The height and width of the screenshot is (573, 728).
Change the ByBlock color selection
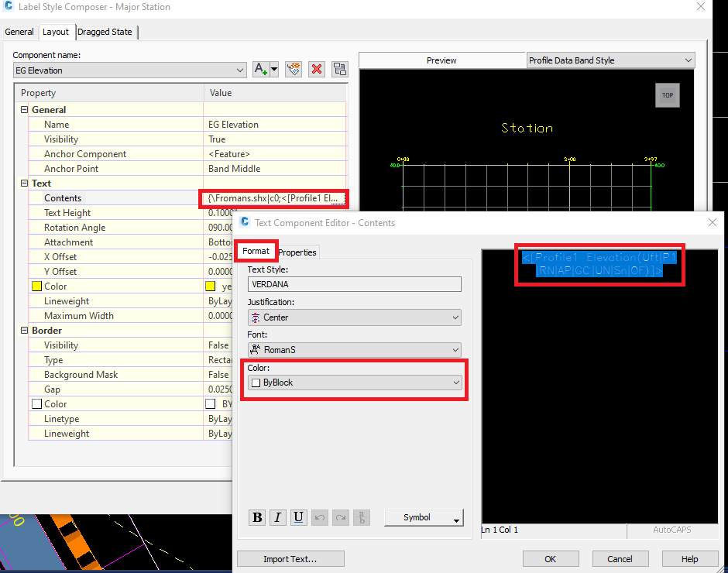tap(354, 383)
